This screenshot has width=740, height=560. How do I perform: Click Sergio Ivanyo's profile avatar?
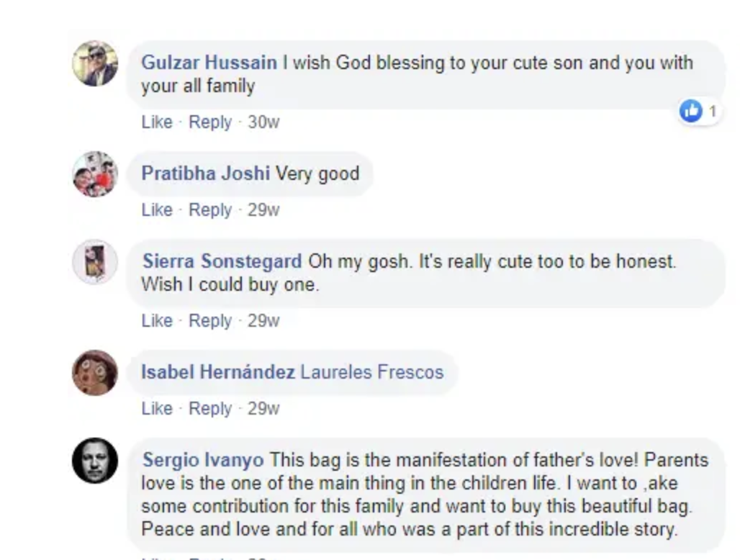click(95, 461)
